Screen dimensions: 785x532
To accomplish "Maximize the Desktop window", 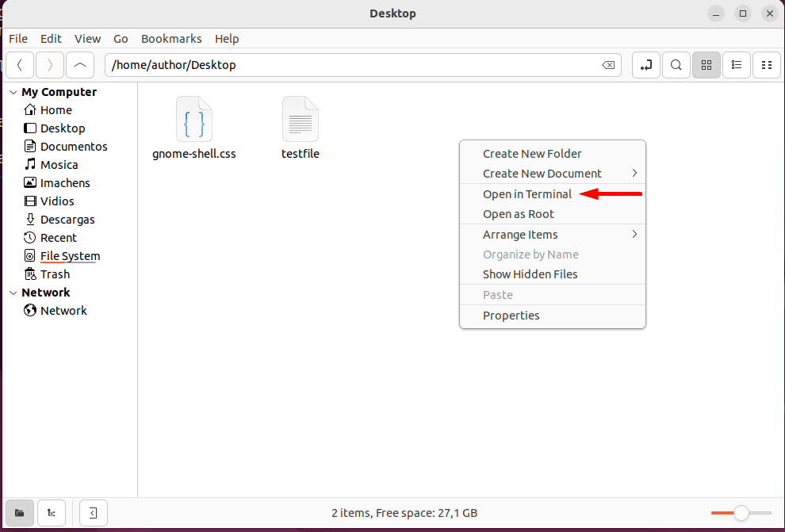I will tap(743, 13).
